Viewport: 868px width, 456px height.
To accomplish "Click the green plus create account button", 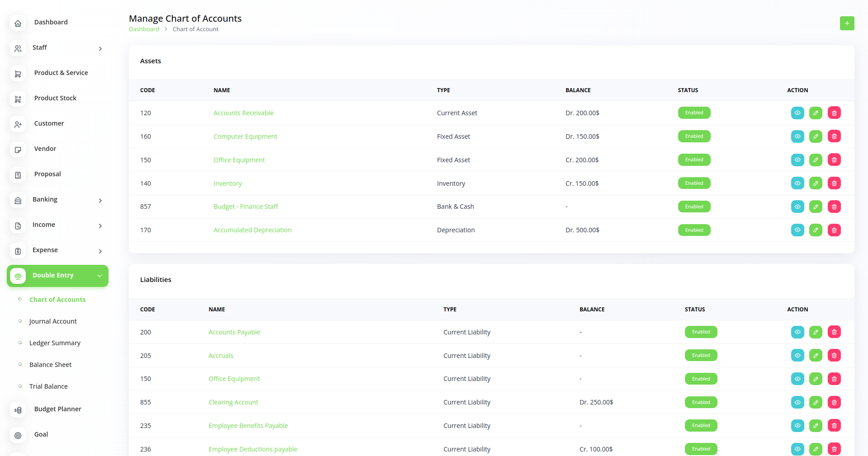I will pos(847,23).
